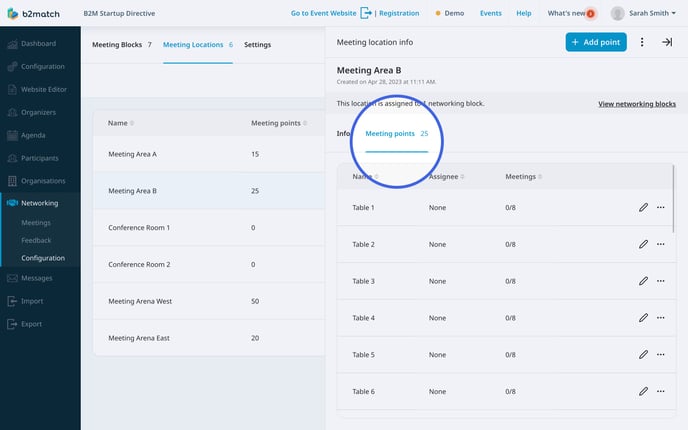Viewport: 688px width, 430px height.
Task: Open Configuration icon below Dashboard
Action: click(x=12, y=67)
